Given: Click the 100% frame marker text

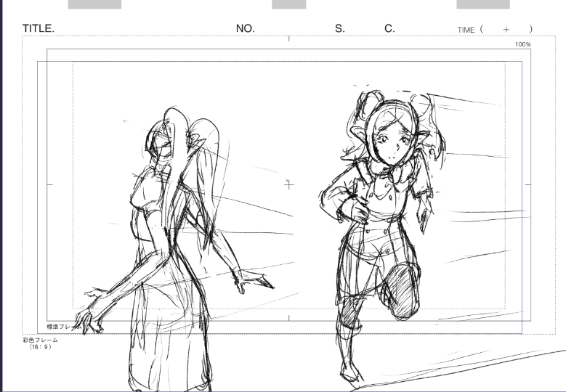Looking at the screenshot, I should coord(523,44).
